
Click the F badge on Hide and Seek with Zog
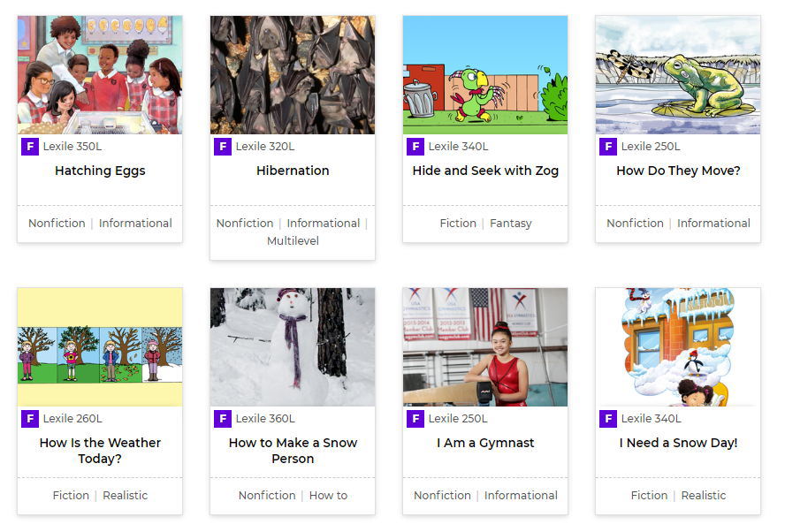point(415,147)
